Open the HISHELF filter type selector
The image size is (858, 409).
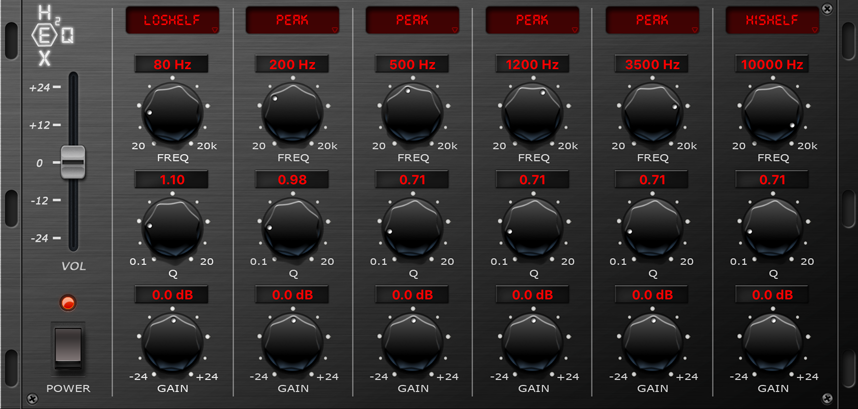[772, 20]
